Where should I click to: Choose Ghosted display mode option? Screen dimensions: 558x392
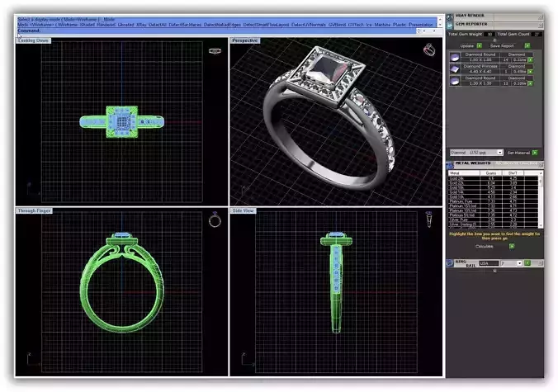[125, 25]
